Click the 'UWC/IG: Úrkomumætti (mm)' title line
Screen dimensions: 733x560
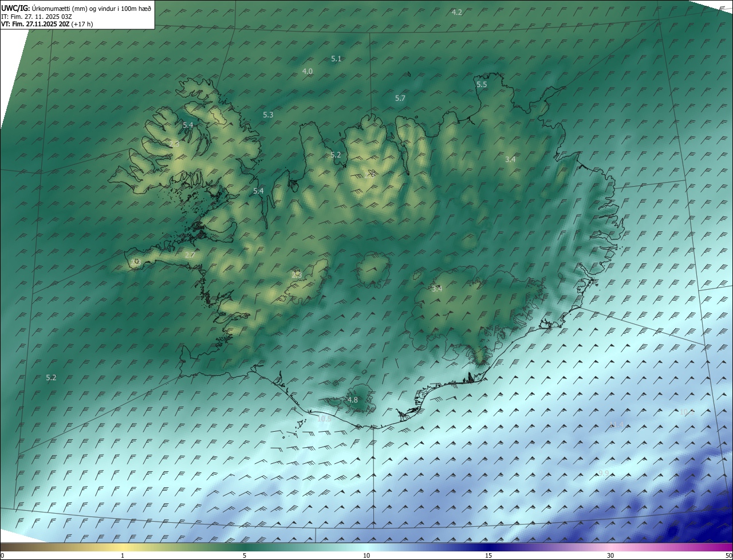76,8
